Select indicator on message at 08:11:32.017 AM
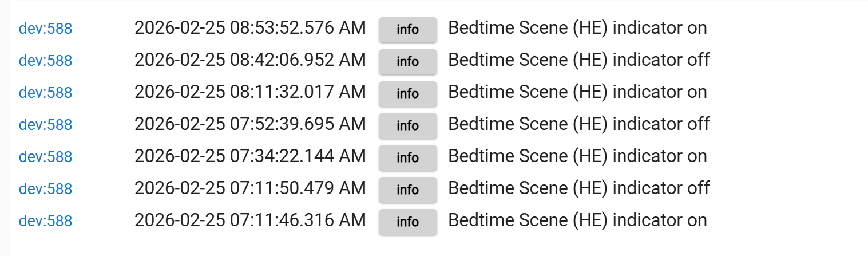Image resolution: width=868 pixels, height=256 pixels. [577, 92]
